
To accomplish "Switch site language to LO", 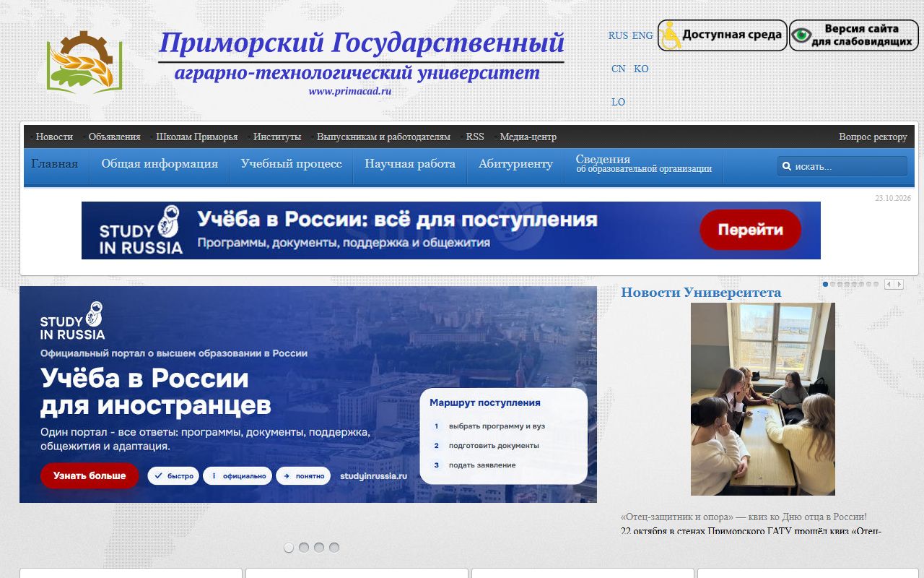I will [618, 102].
